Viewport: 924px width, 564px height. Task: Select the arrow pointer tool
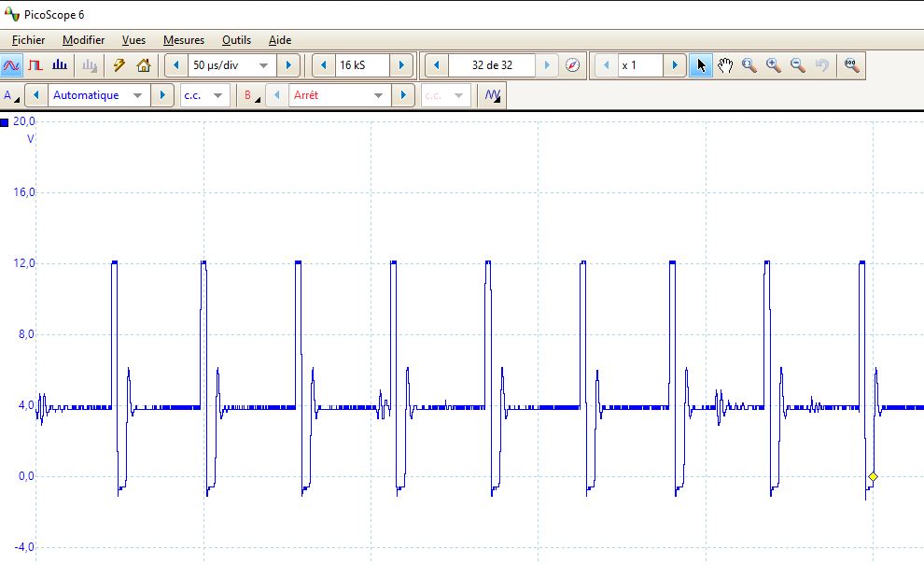pyautogui.click(x=701, y=64)
